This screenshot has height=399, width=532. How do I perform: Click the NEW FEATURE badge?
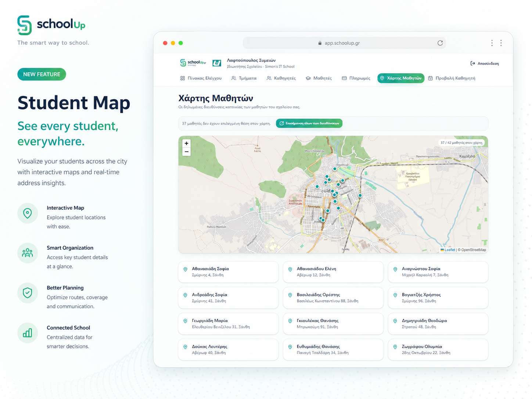(x=42, y=74)
